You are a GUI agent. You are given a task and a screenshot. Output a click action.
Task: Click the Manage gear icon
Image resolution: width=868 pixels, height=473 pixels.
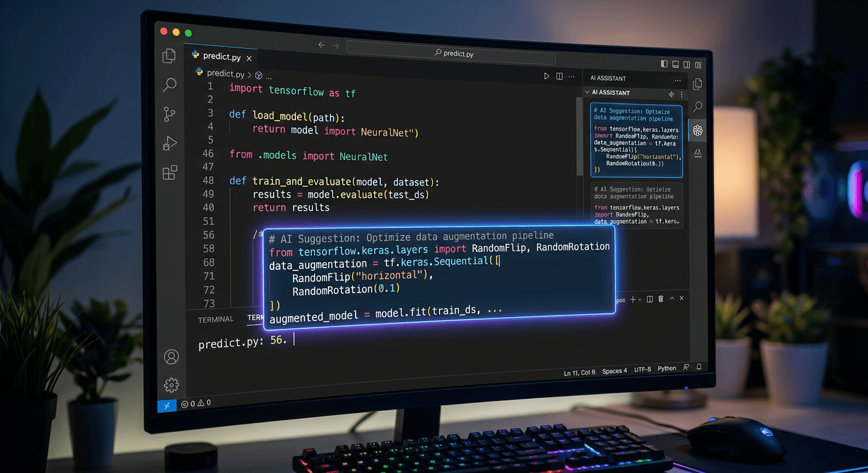pos(171,386)
